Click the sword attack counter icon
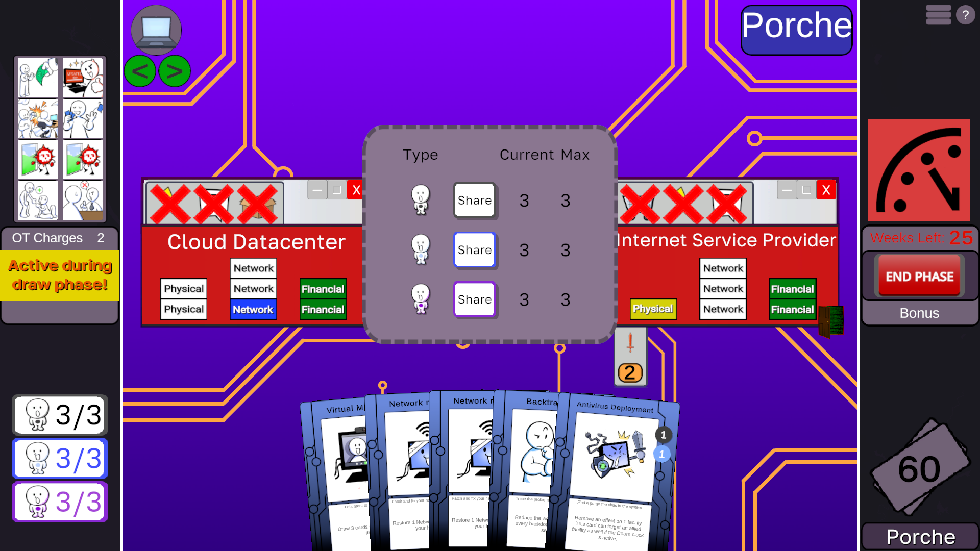 [630, 357]
